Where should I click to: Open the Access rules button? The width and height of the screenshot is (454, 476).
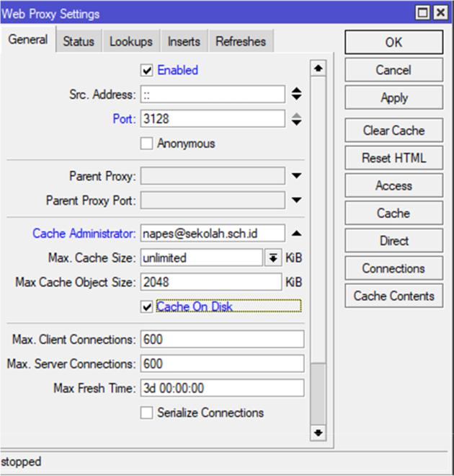[x=393, y=186]
